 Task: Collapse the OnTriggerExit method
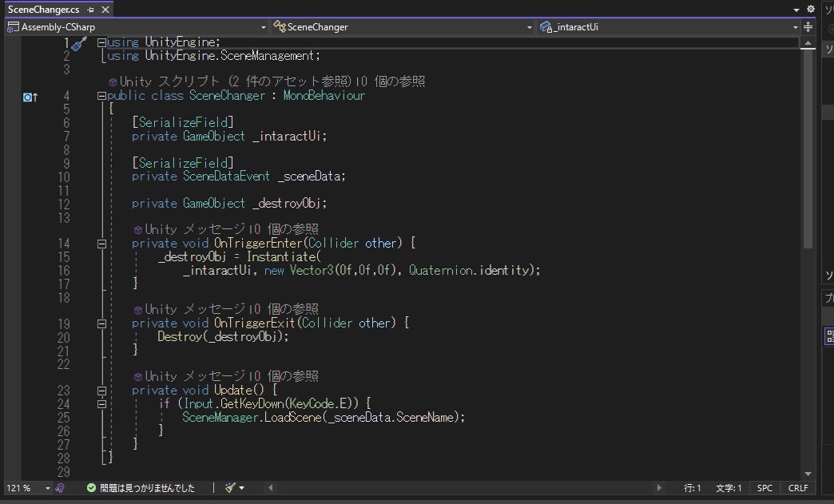click(x=101, y=323)
